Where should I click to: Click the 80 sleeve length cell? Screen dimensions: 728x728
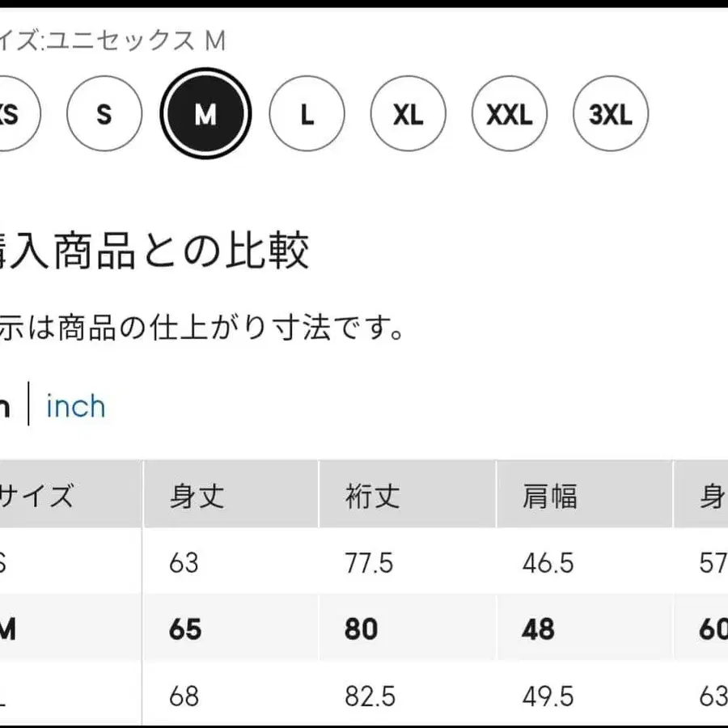[x=361, y=629]
